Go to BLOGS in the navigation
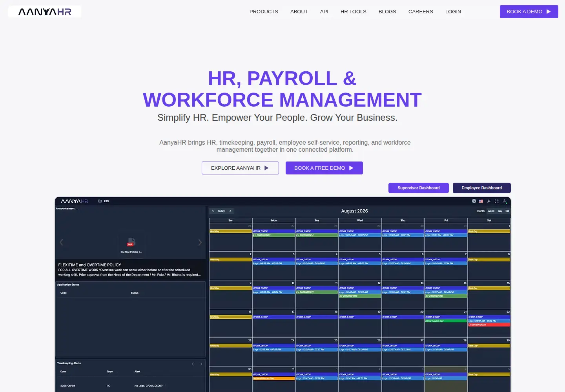The height and width of the screenshot is (392, 565). [387, 12]
